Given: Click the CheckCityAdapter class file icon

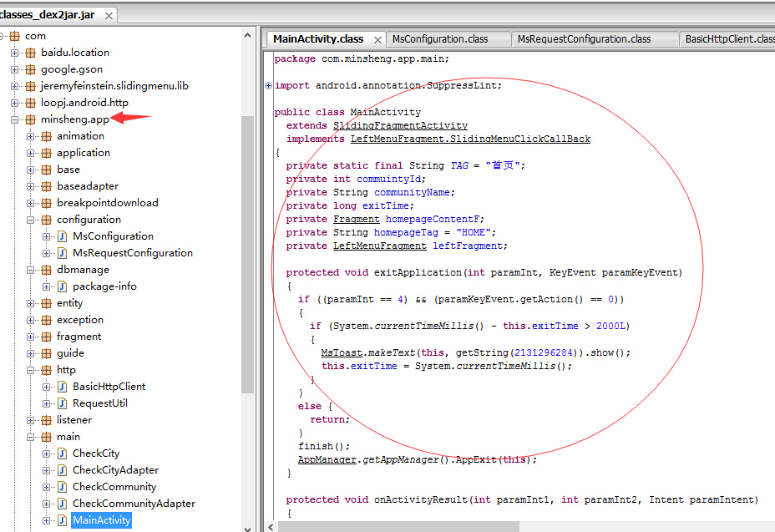Looking at the screenshot, I should [x=63, y=471].
